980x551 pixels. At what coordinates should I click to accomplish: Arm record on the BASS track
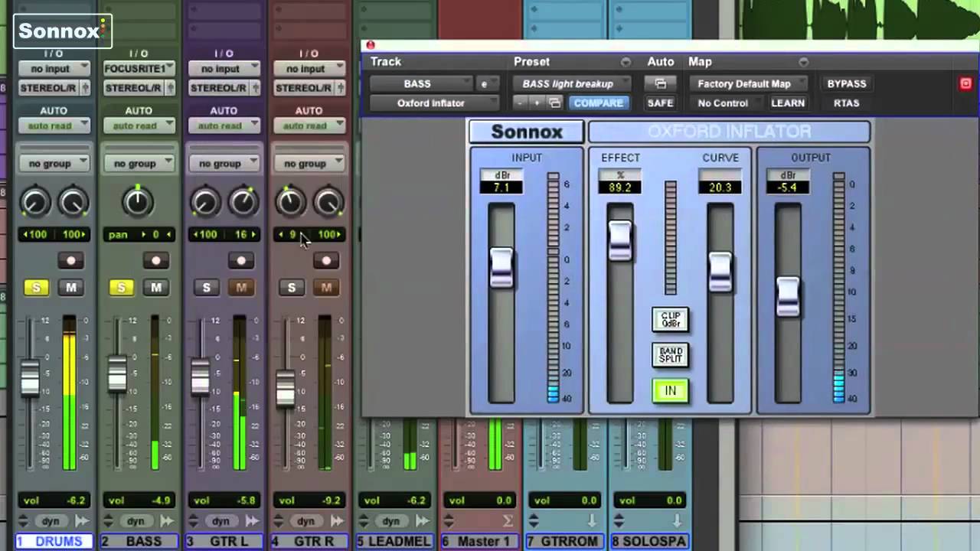click(x=156, y=261)
